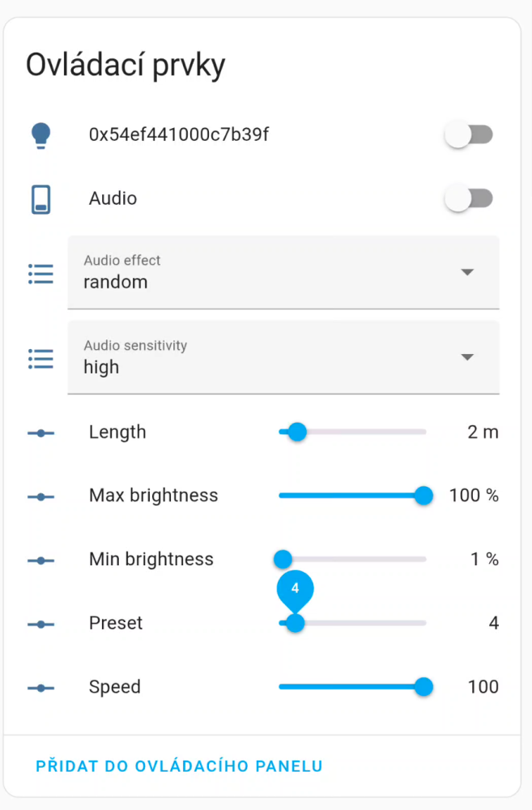
Task: Click the slider icon beside Length
Action: [40, 433]
